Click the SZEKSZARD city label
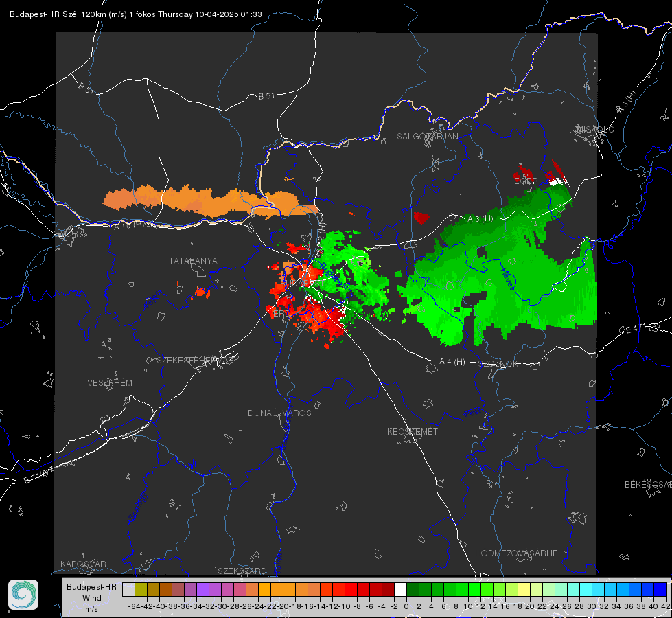 [x=242, y=571]
